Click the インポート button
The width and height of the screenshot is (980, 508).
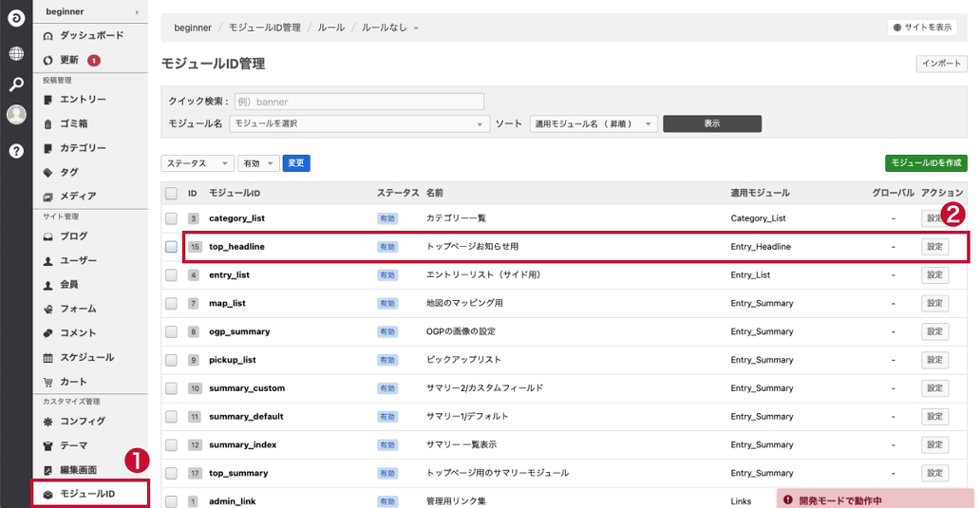941,64
